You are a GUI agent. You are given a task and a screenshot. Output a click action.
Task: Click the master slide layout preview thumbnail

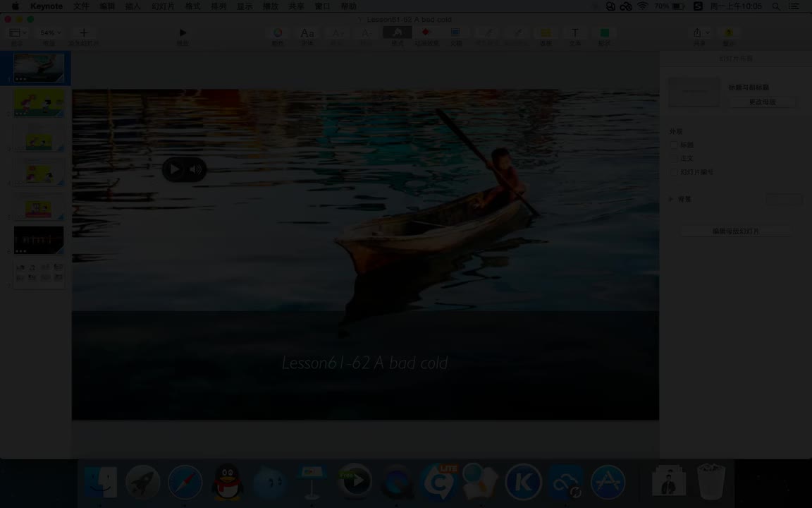694,92
